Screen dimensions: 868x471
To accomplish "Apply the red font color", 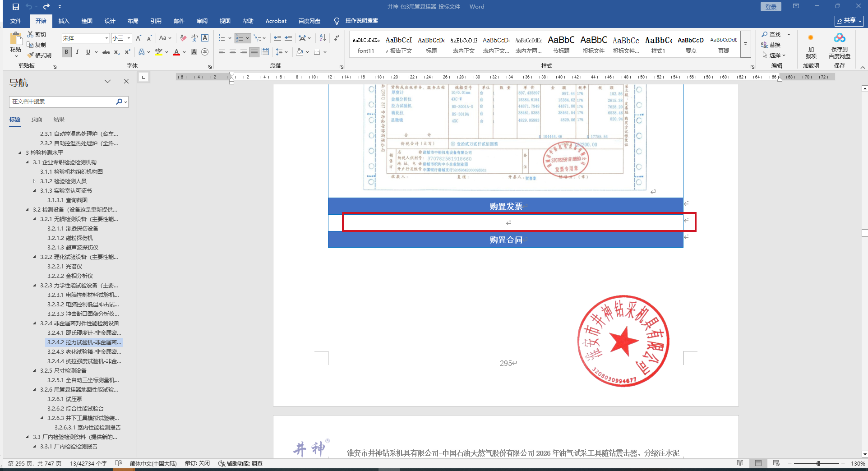I will [176, 52].
